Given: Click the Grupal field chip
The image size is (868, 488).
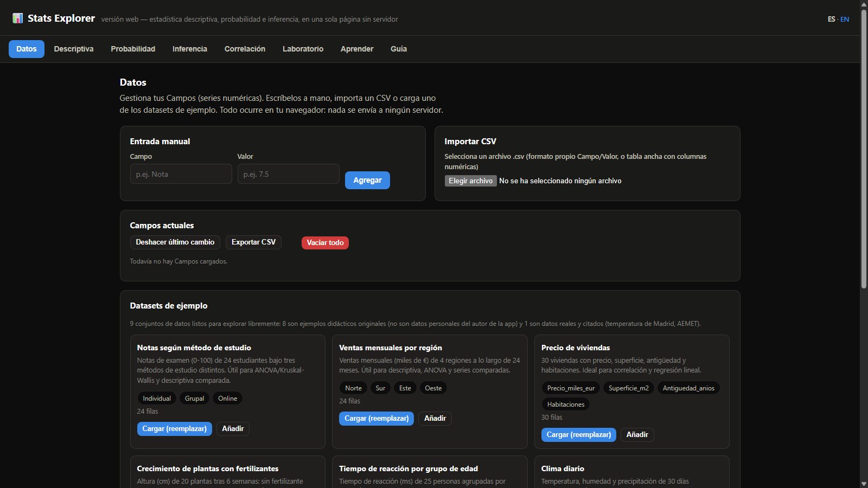Looking at the screenshot, I should (194, 399).
